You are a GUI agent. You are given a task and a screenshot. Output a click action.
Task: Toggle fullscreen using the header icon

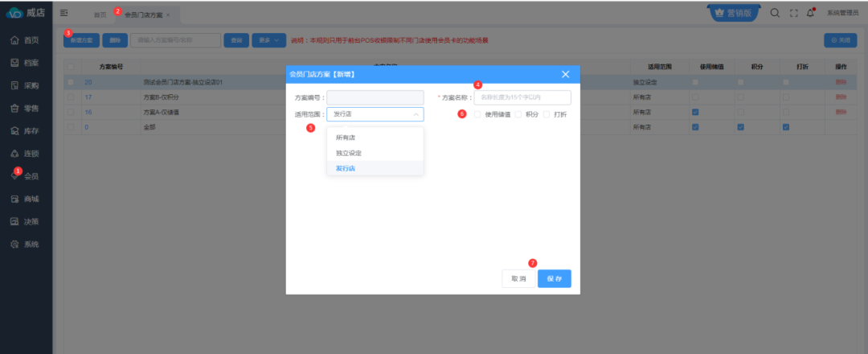click(793, 13)
